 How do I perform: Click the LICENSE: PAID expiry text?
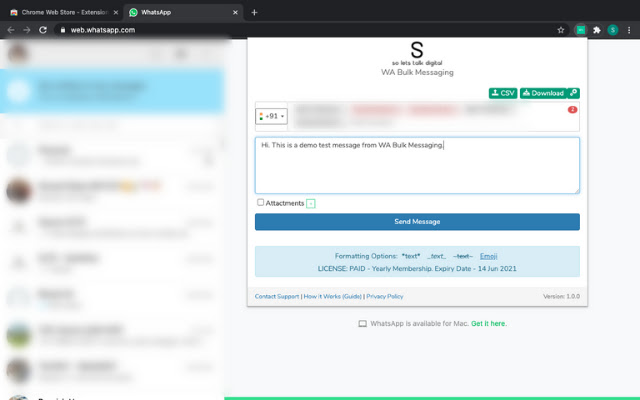417,269
